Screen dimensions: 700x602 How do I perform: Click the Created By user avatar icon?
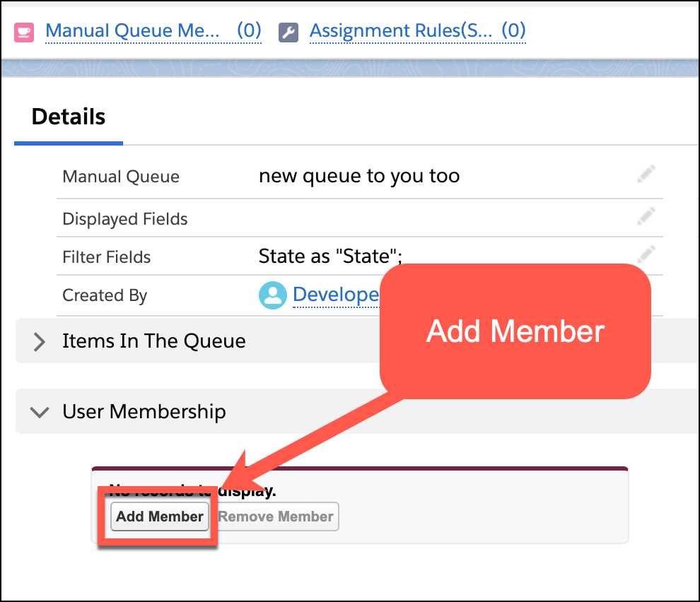pos(272,295)
